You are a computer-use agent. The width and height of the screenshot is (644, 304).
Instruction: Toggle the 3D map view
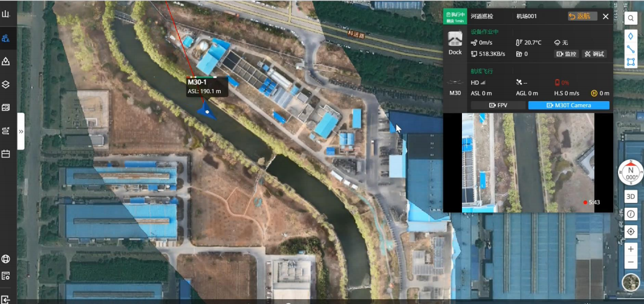click(631, 196)
